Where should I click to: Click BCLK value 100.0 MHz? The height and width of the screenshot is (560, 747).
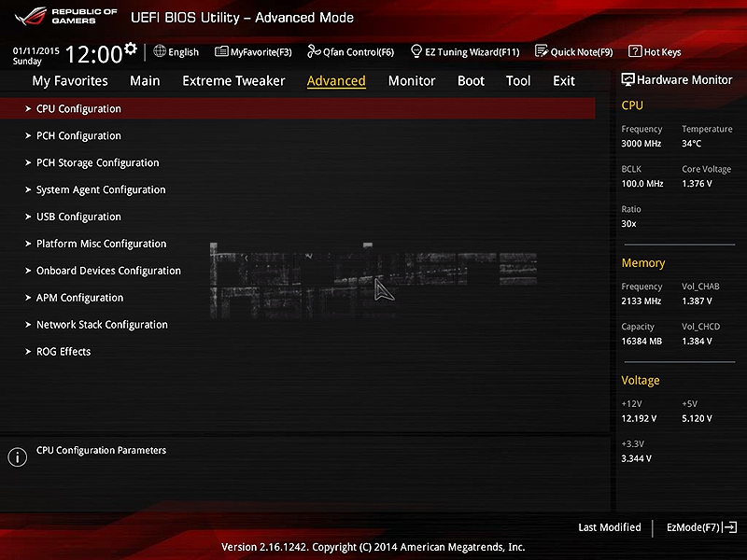coord(642,183)
